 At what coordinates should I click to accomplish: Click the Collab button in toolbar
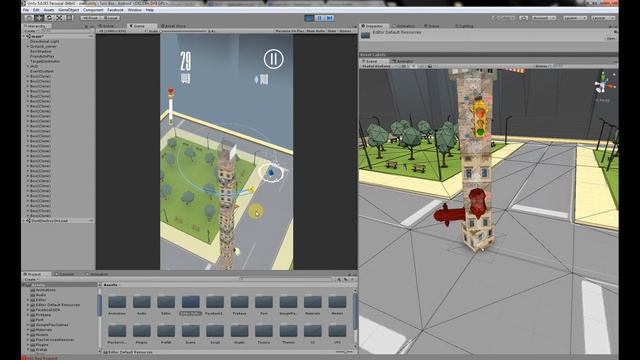(503, 18)
